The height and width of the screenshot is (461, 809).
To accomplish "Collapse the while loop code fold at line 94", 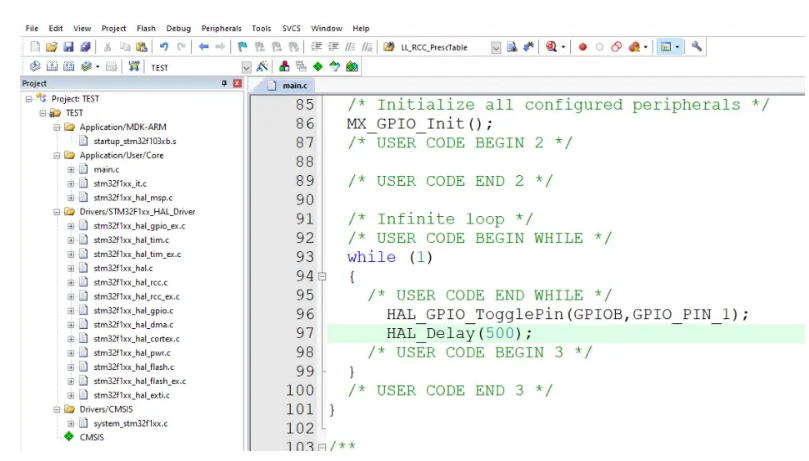I will [x=322, y=276].
